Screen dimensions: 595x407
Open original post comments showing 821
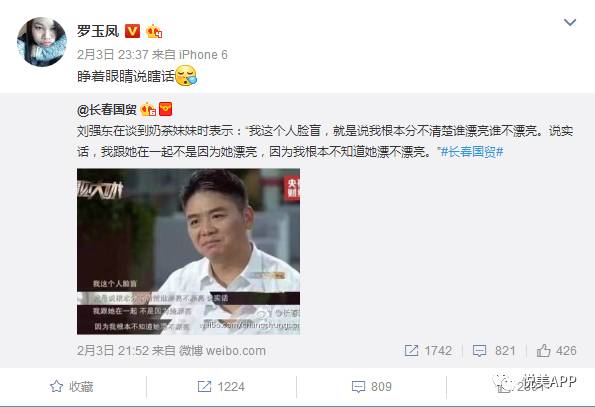point(494,350)
